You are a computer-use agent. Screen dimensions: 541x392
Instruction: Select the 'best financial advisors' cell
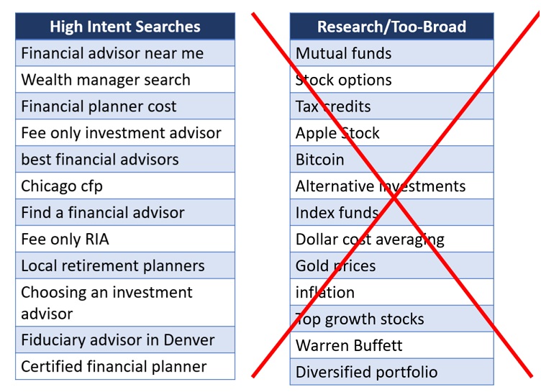100,160
